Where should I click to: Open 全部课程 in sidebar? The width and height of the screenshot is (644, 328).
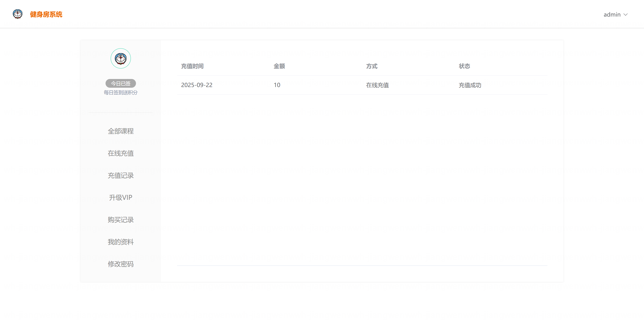click(121, 131)
